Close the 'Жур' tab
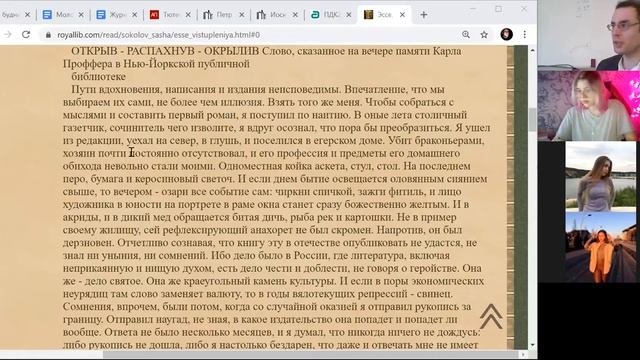The image size is (640, 360). (x=134, y=15)
